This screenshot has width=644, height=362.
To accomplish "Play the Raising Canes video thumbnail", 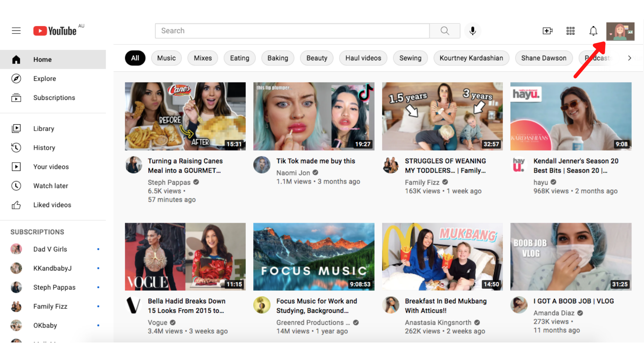I will pyautogui.click(x=185, y=116).
